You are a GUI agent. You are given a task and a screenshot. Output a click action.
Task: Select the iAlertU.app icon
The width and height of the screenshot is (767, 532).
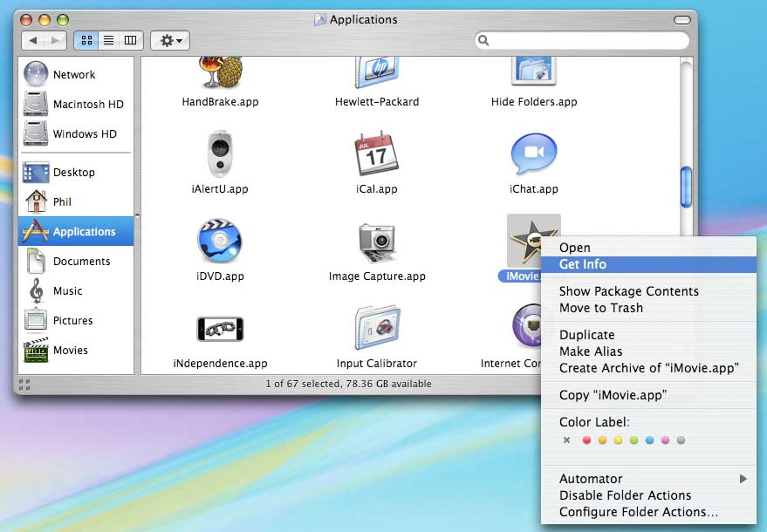[220, 154]
